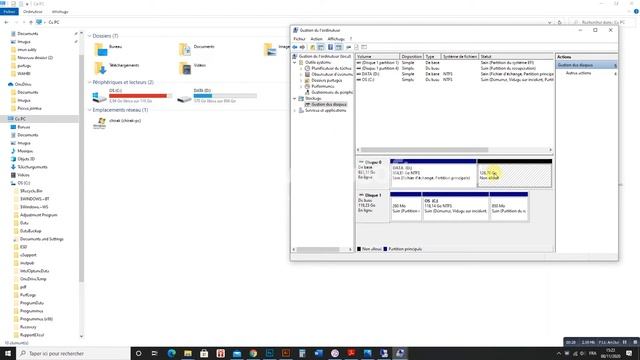This screenshot has width=640, height=360.
Task: Select the (Disque 1 partition 1) volume row
Action: click(455, 63)
